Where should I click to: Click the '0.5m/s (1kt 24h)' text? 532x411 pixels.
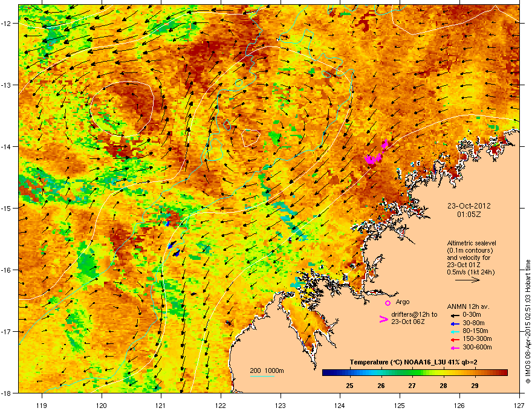point(470,272)
